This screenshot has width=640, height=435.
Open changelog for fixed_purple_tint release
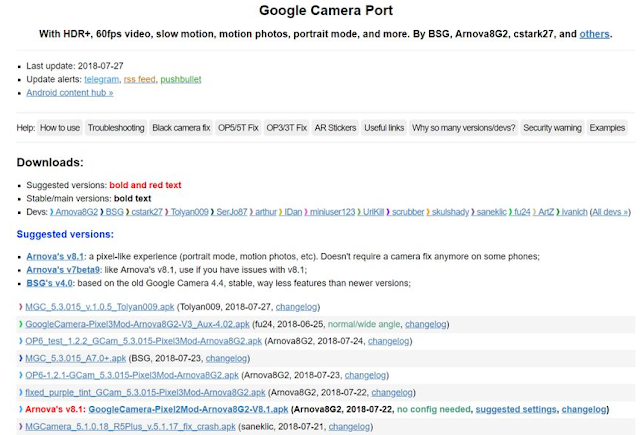pyautogui.click(x=392, y=392)
